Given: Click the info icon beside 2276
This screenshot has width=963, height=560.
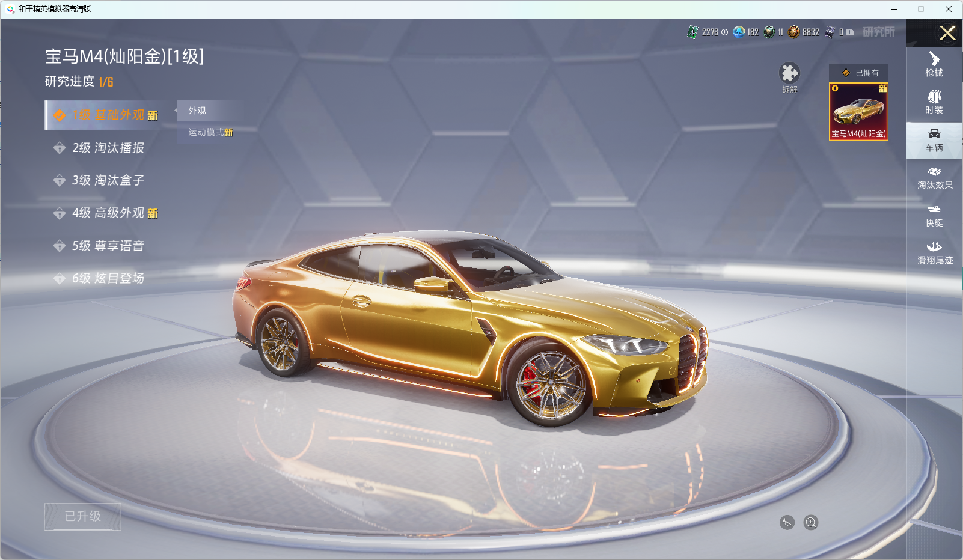Looking at the screenshot, I should click(x=724, y=32).
